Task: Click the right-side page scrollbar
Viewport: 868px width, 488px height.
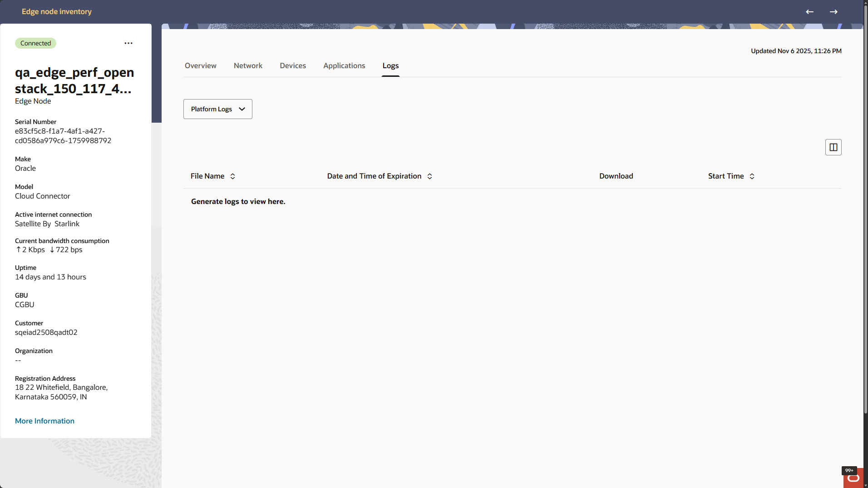Action: click(865, 182)
